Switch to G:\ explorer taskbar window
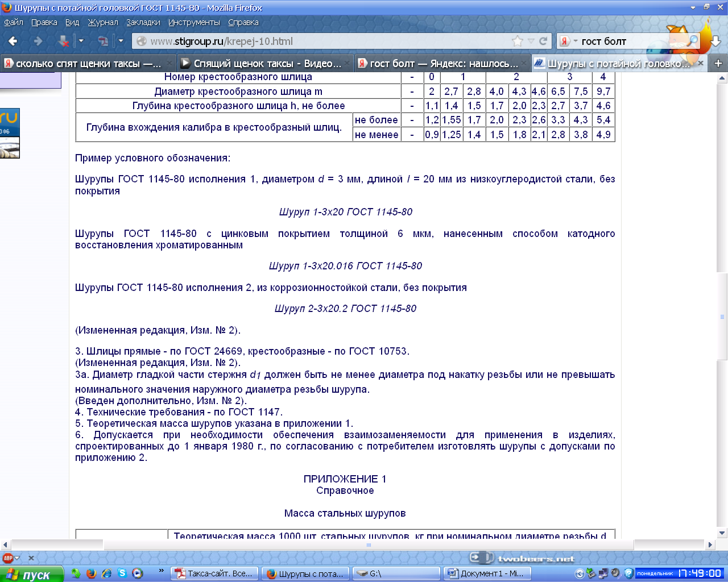This screenshot has width=728, height=582. (x=396, y=573)
